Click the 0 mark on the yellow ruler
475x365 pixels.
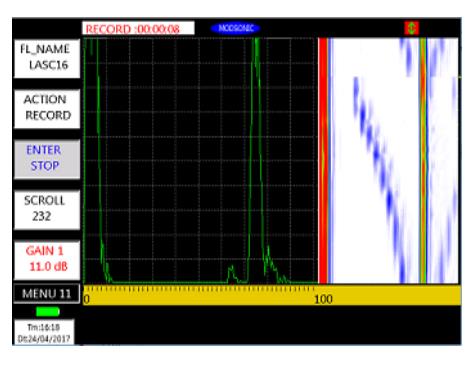pyautogui.click(x=87, y=299)
